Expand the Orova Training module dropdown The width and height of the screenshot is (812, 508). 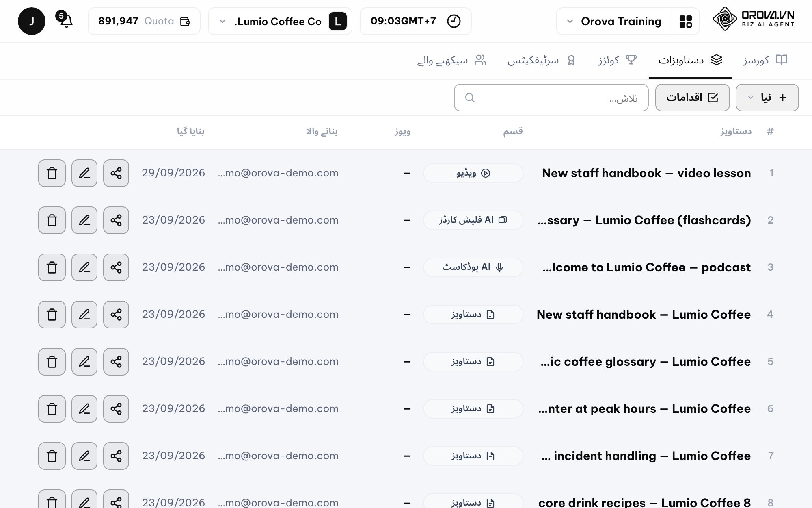[x=614, y=21]
